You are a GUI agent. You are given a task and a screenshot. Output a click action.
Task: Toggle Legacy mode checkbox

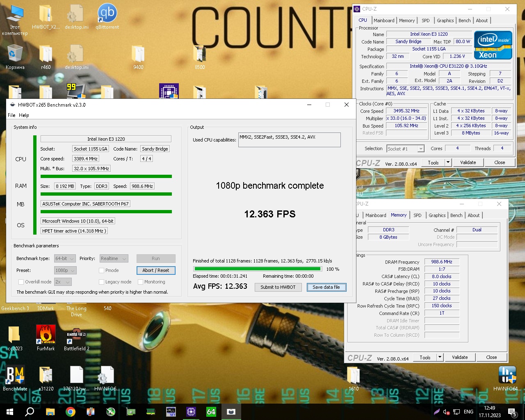pos(101,282)
